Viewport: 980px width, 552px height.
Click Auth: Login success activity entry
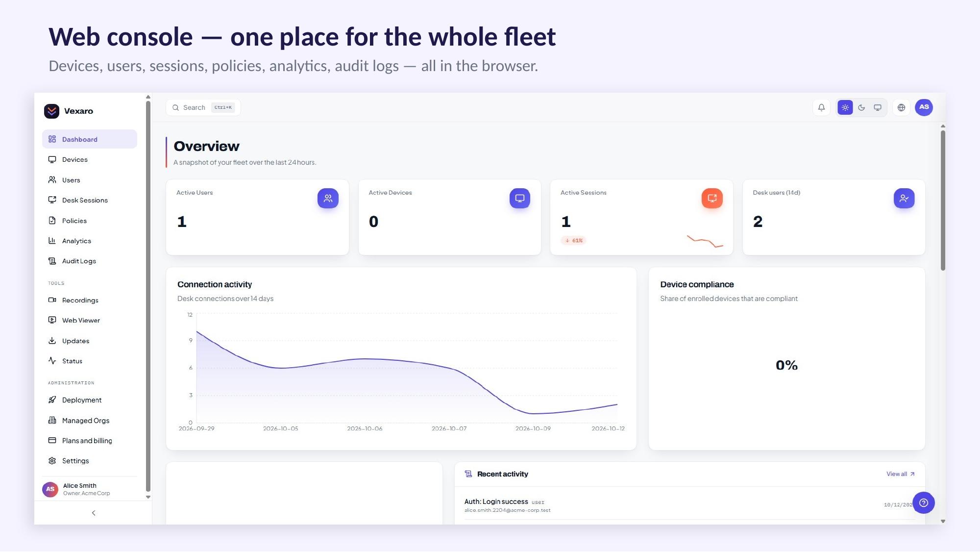coord(689,505)
